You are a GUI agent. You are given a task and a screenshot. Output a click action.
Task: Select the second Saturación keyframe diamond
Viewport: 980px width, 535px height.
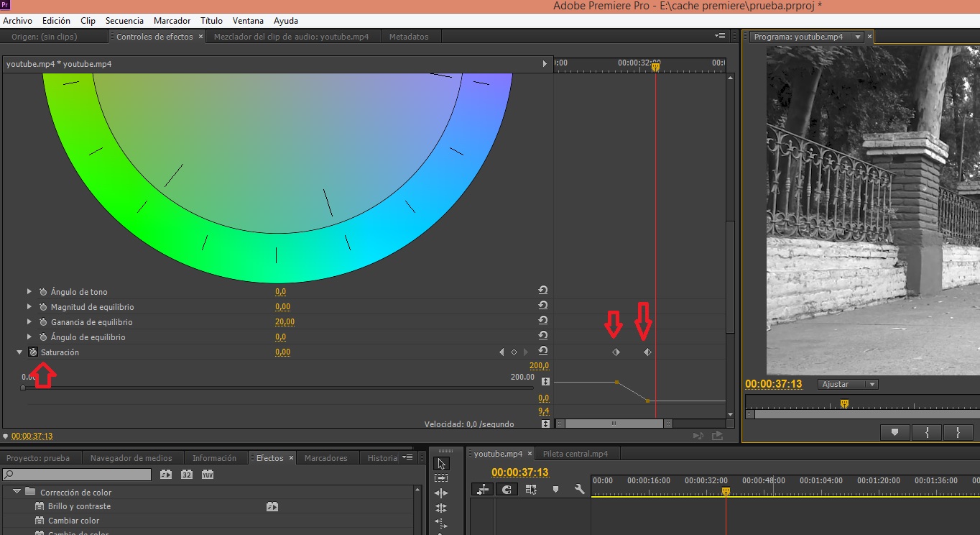coord(647,352)
